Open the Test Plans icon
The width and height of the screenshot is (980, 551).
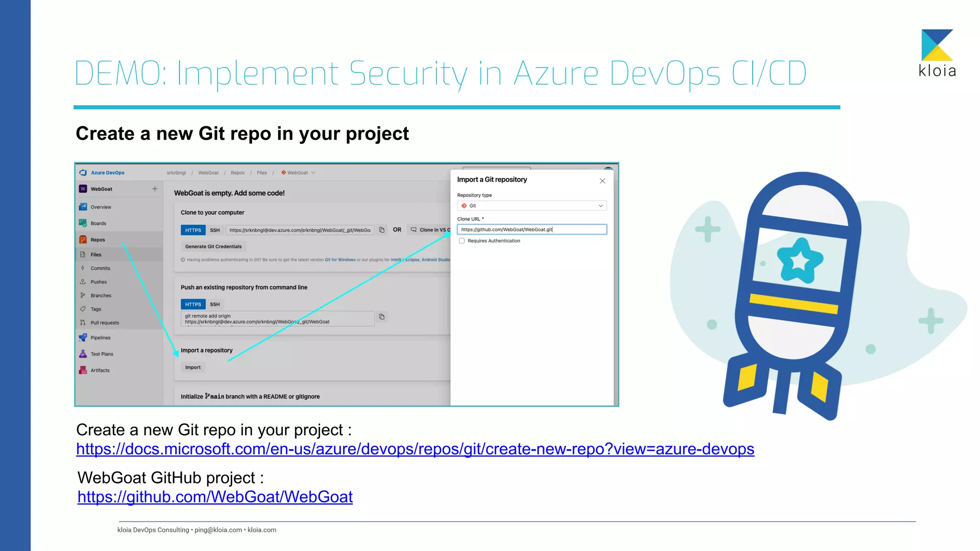tap(83, 354)
